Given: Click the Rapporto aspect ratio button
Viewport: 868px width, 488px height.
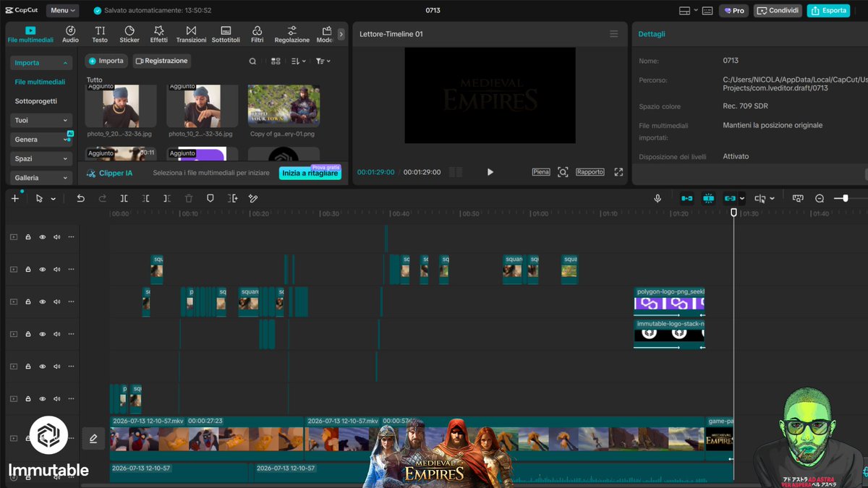Looking at the screenshot, I should click(x=590, y=172).
